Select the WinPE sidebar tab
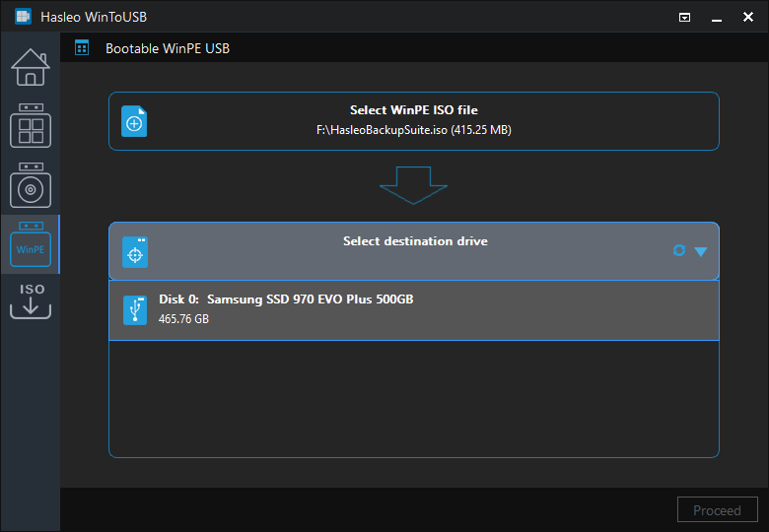 pos(31,244)
